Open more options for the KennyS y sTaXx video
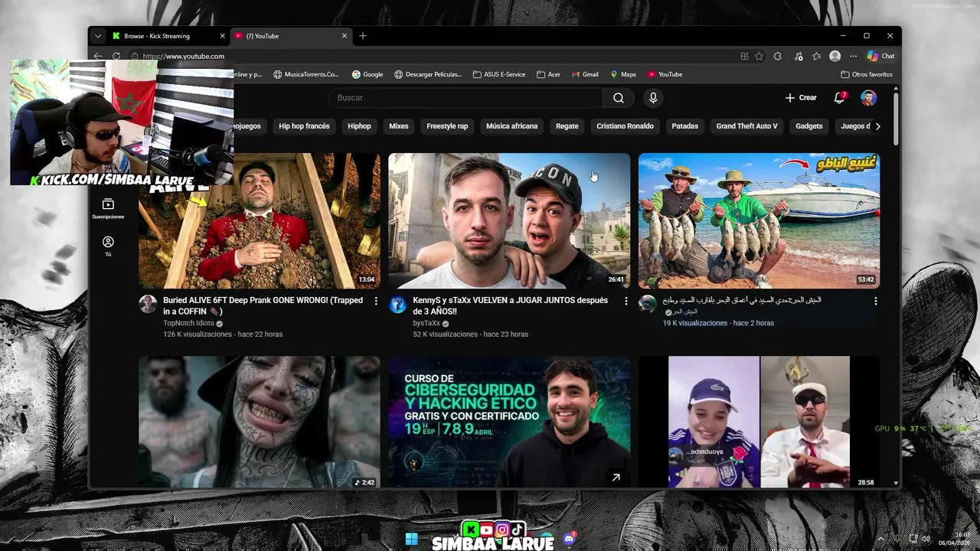The width and height of the screenshot is (980, 551). coord(626,302)
